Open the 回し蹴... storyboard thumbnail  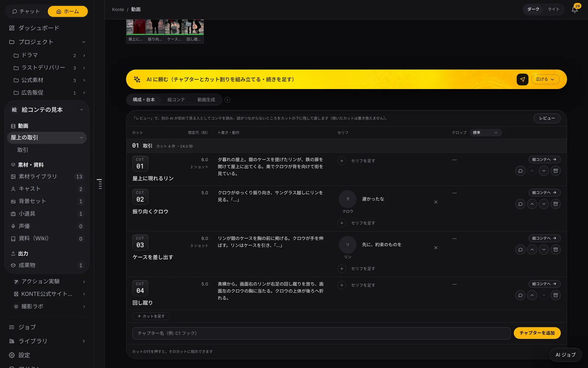[194, 31]
